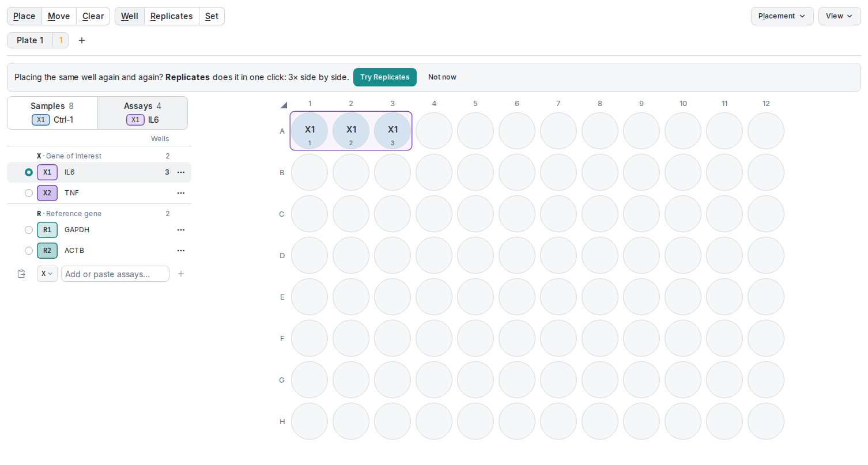868x465 pixels.
Task: Open the ACTB assay options menu
Action: pyautogui.click(x=181, y=251)
